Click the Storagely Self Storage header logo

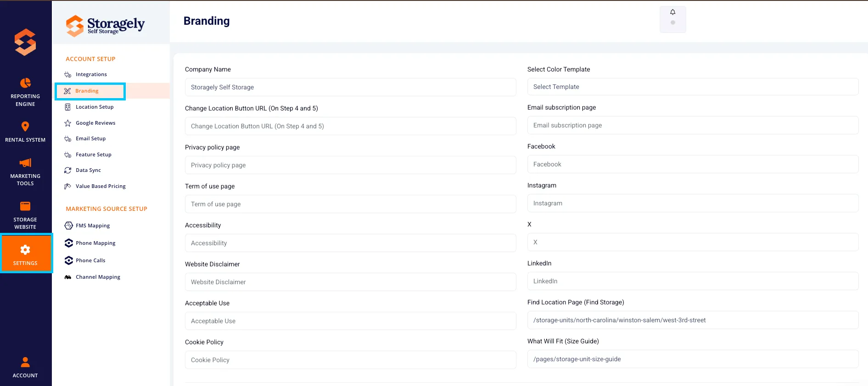pos(106,25)
